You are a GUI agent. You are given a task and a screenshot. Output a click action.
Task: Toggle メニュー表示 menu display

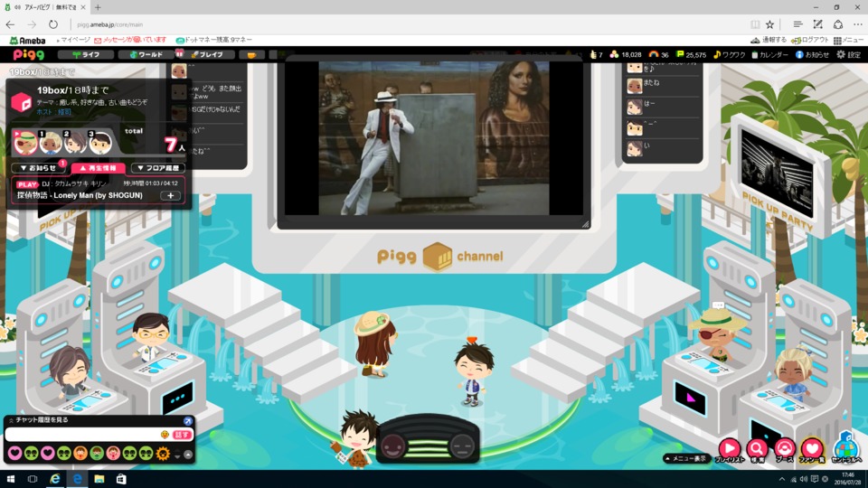click(686, 459)
